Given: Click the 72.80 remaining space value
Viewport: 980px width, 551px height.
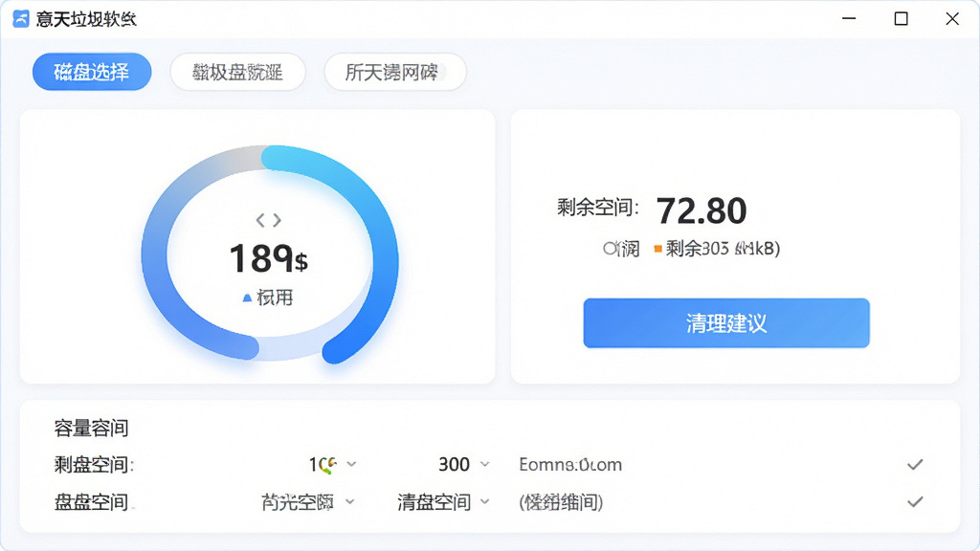Looking at the screenshot, I should tap(702, 210).
